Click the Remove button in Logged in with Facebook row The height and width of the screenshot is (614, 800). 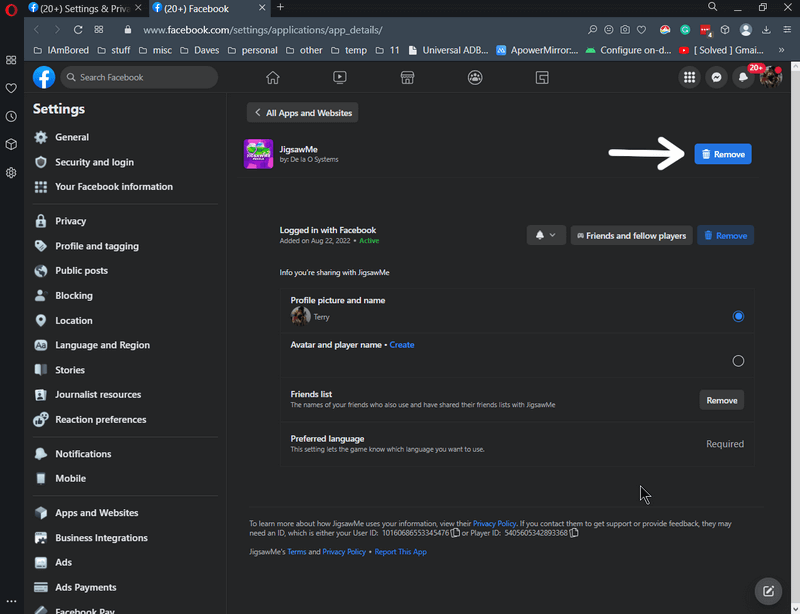[x=726, y=235]
